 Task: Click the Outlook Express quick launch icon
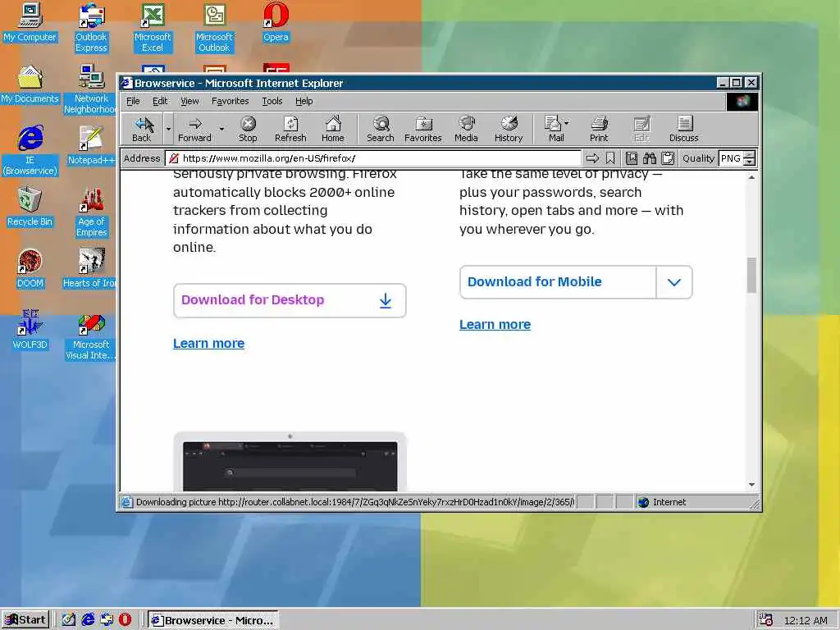coord(107,620)
